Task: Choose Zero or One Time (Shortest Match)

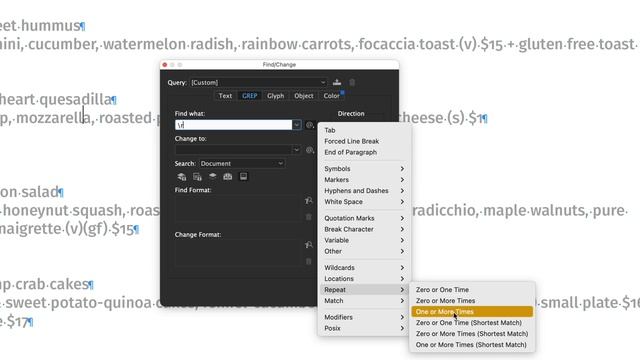Action: coord(472,323)
